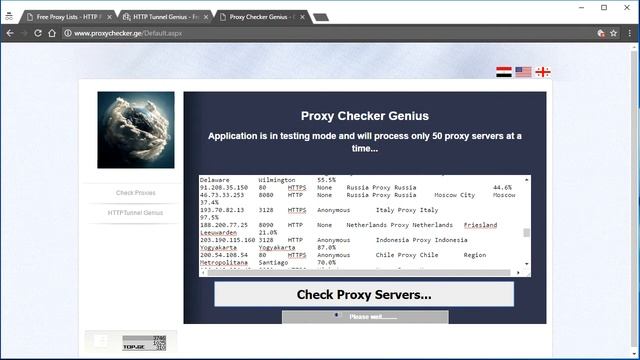Click the text area scroll down arrow

point(527,264)
